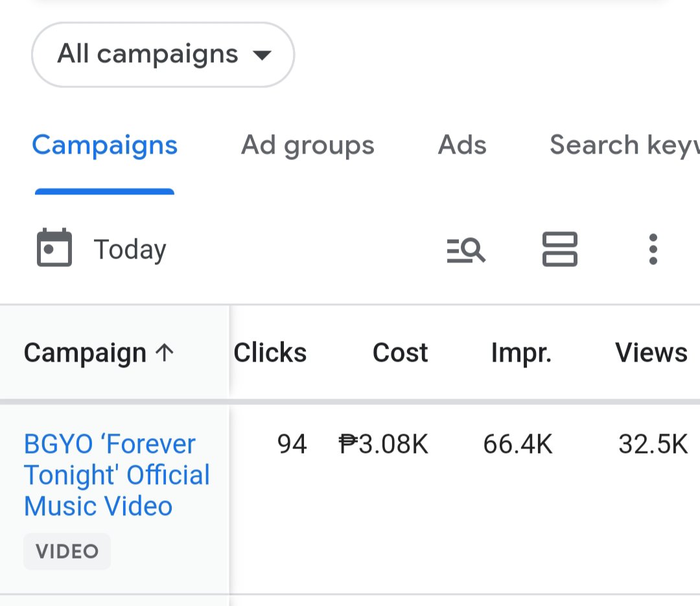Sort by the Cost column header
Viewport: 700px width, 606px height.
(401, 353)
